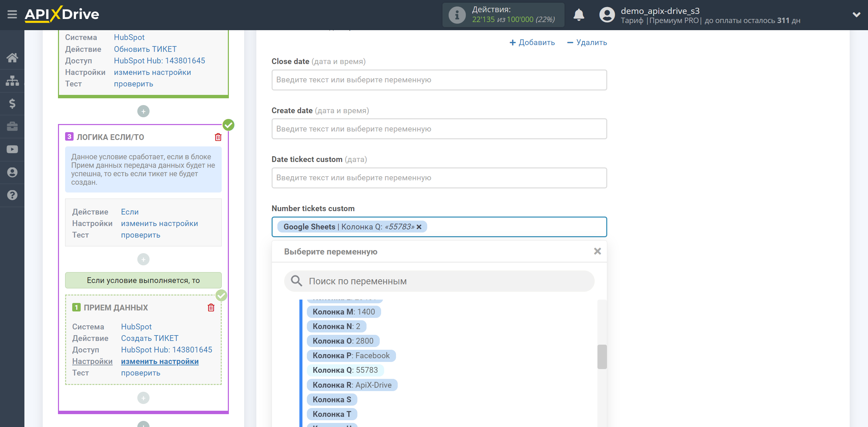This screenshot has width=868, height=427.
Task: Select variable Колонка M: 1400
Action: (x=343, y=312)
